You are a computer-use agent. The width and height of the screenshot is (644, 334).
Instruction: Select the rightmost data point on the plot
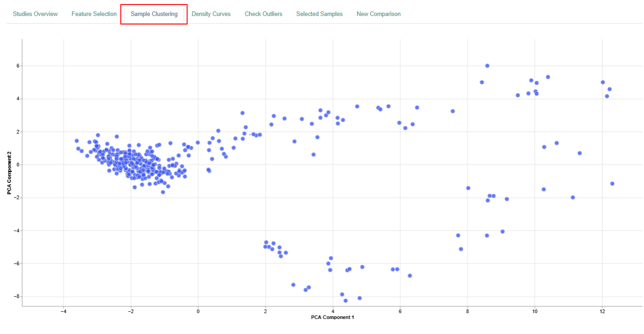coord(612,184)
